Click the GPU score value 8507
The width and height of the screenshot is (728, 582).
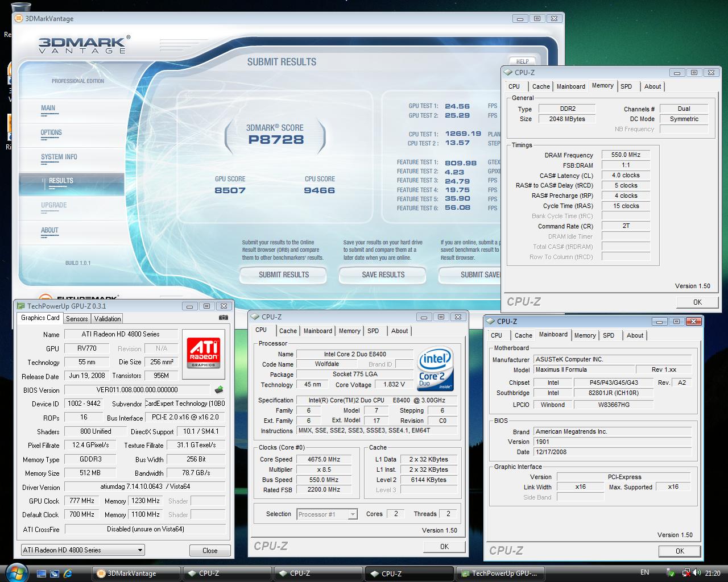[x=230, y=190]
